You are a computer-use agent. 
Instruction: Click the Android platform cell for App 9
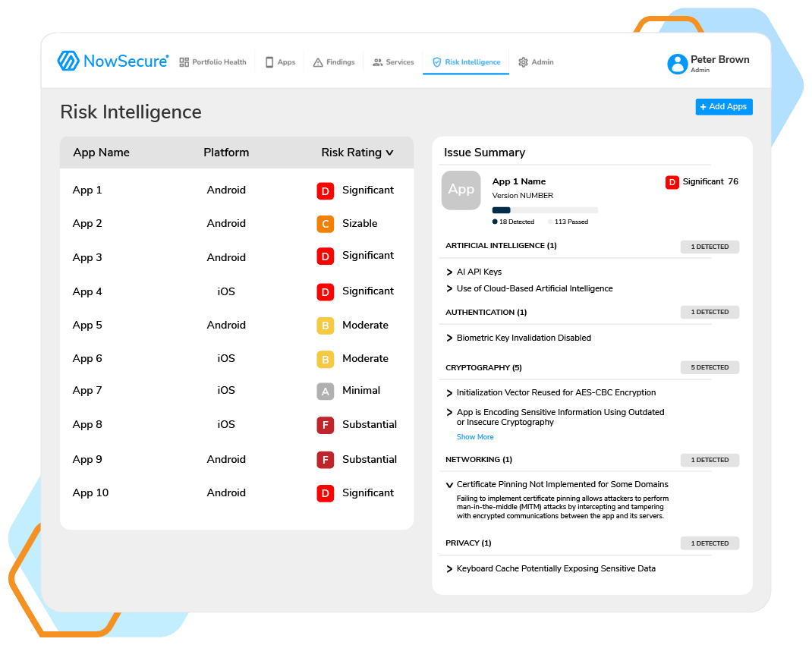226,460
